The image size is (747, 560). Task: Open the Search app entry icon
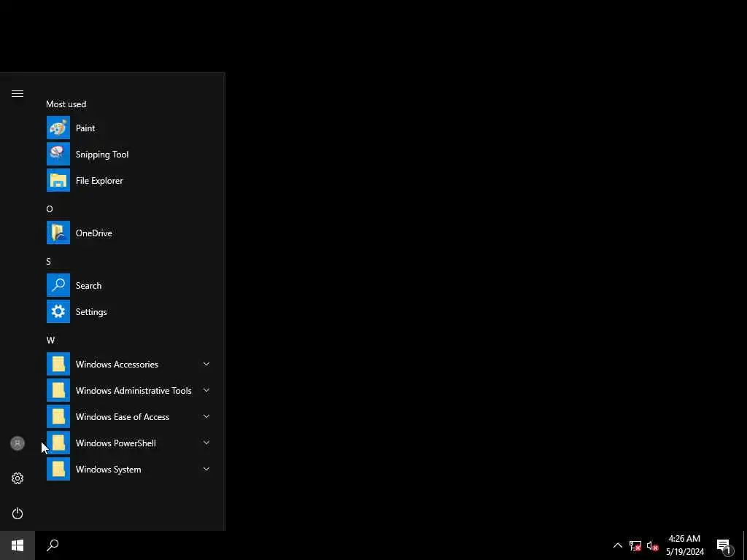58,285
